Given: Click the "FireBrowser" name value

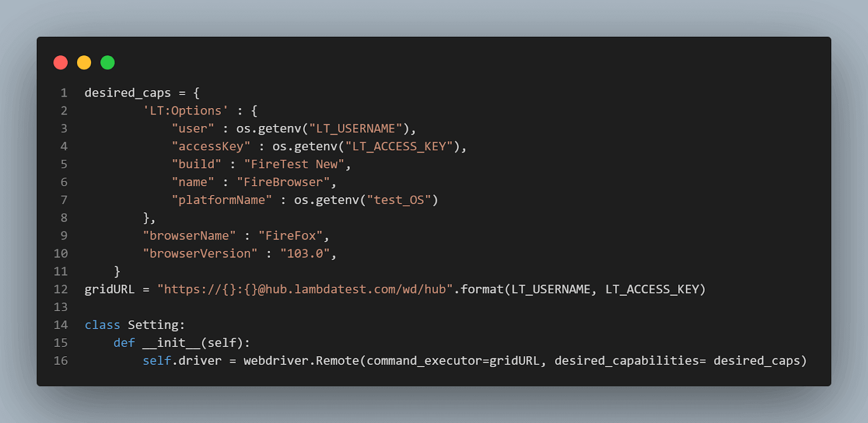Looking at the screenshot, I should 283,182.
